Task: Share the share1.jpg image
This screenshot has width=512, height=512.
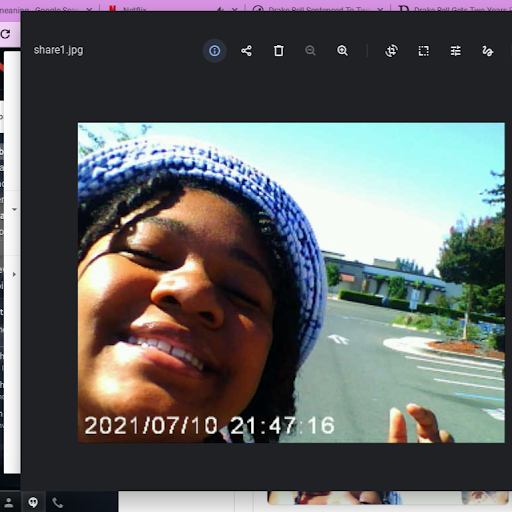Action: pos(246,51)
